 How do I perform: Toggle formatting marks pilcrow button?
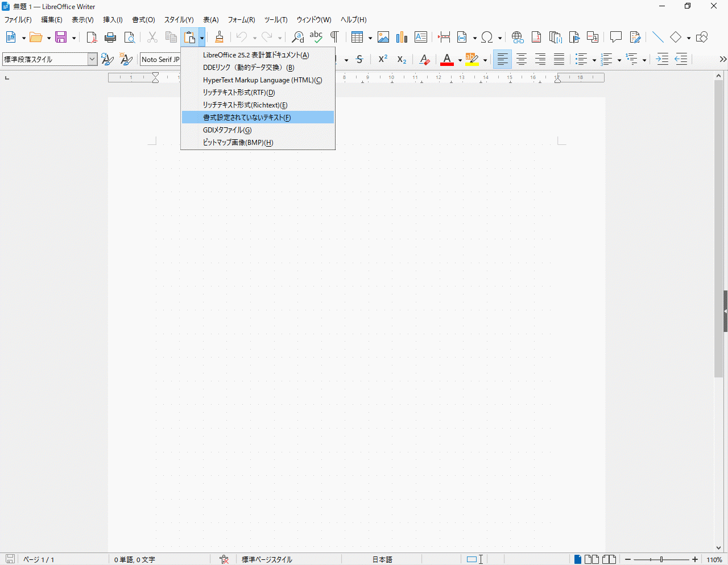(334, 38)
